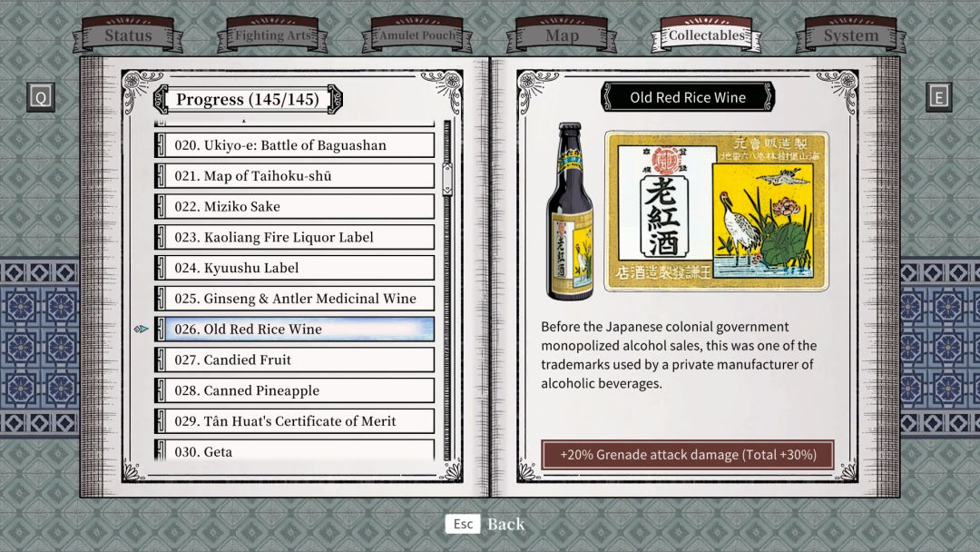Click the Back button label
The image size is (980, 552).
[x=505, y=524]
